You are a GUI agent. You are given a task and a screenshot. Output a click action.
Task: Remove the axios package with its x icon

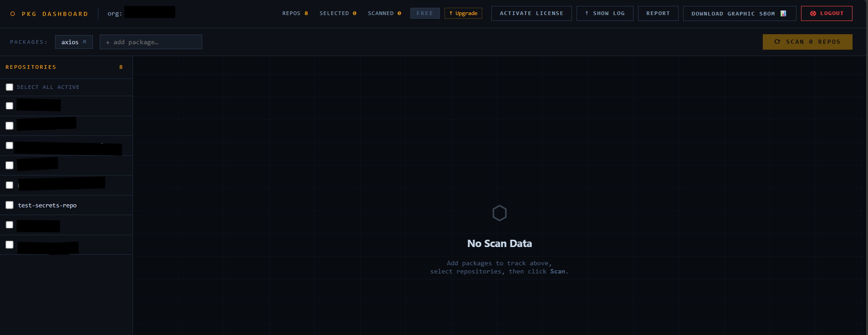click(84, 41)
